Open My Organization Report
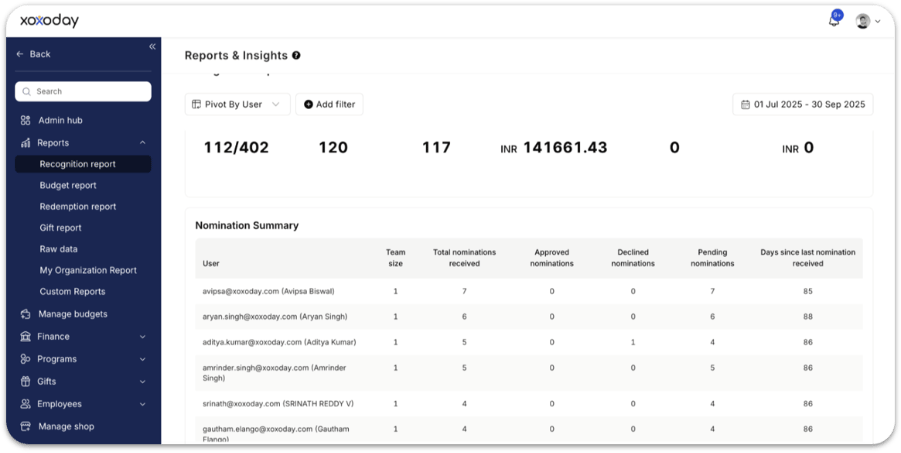The image size is (901, 453). point(88,270)
